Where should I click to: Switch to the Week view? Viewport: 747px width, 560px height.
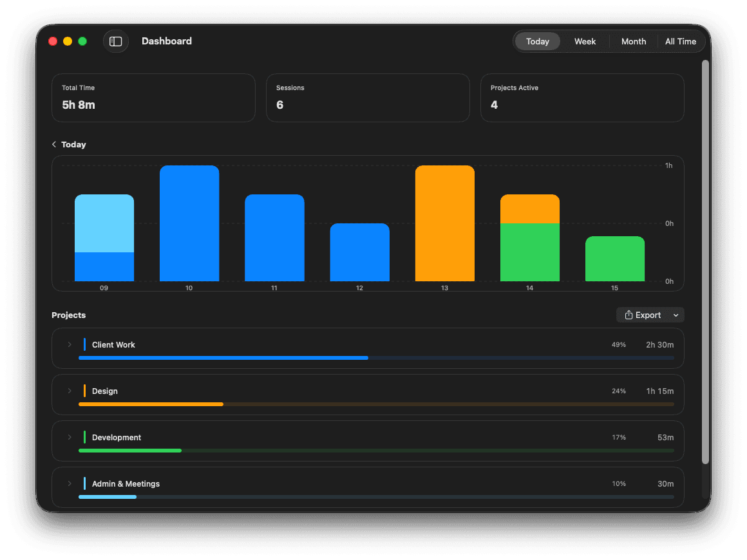(x=585, y=41)
